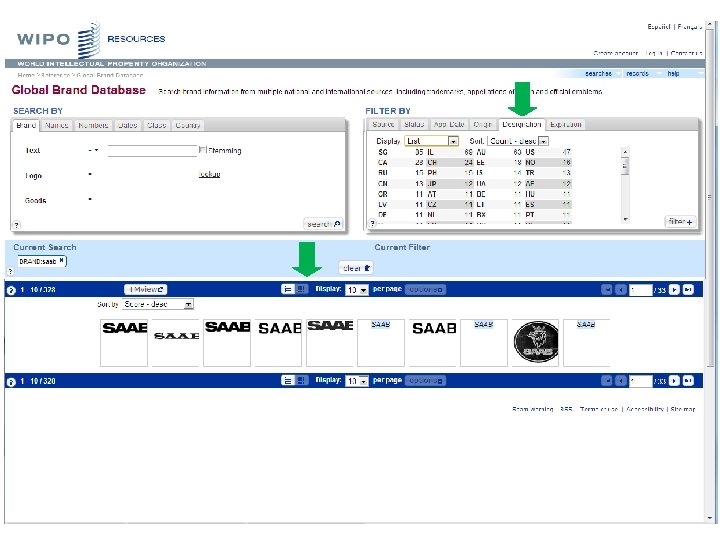Screen dimensions: 720x540
Task: Click the bottom page number input field
Action: point(641,381)
